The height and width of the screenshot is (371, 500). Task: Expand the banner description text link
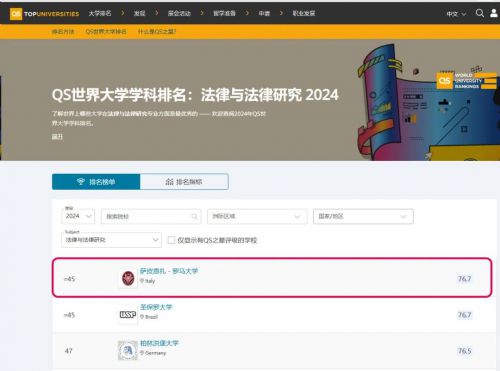tap(57, 137)
